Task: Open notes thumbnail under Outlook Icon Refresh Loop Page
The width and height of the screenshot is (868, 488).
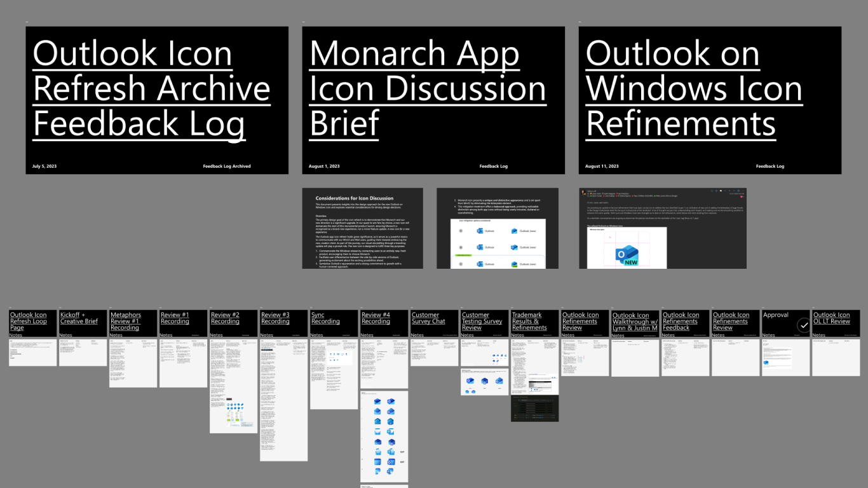Action: click(x=32, y=353)
